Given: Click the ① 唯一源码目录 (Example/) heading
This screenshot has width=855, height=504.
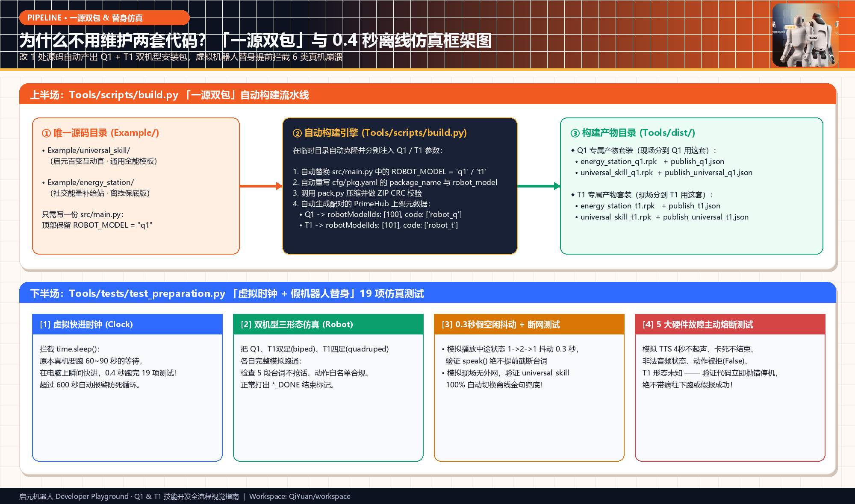Looking at the screenshot, I should (x=100, y=133).
